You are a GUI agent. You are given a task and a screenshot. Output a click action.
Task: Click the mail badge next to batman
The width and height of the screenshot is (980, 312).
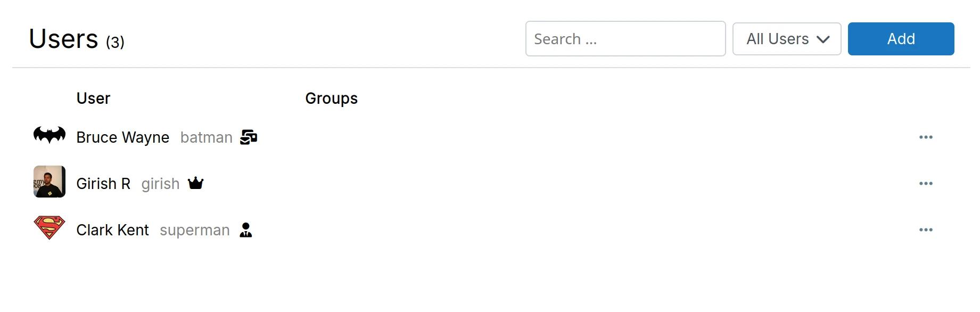click(249, 137)
